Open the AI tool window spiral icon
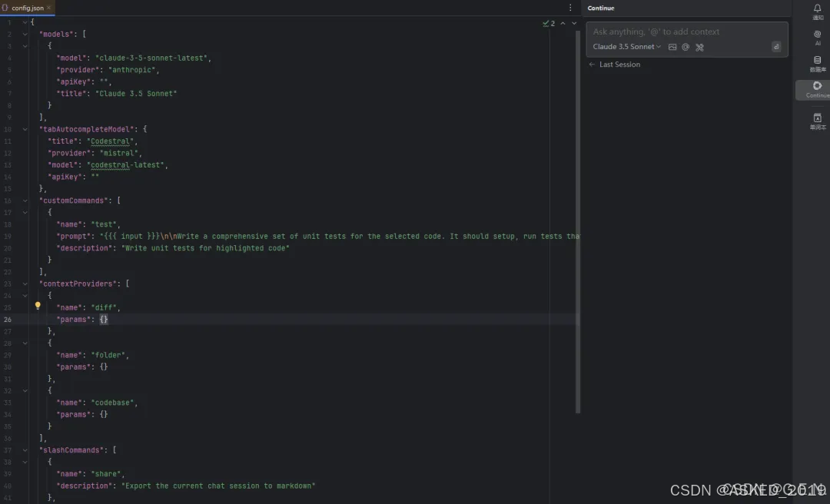This screenshot has width=830, height=504. (817, 35)
